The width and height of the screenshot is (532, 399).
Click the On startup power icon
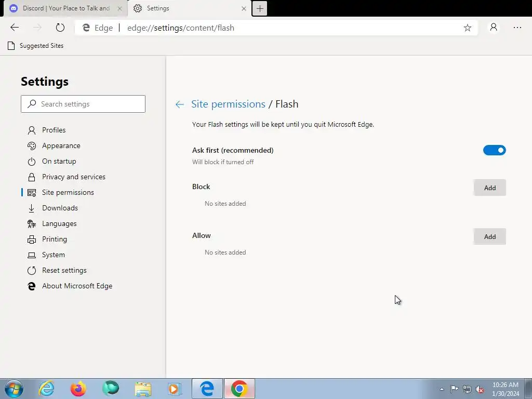[x=32, y=162]
